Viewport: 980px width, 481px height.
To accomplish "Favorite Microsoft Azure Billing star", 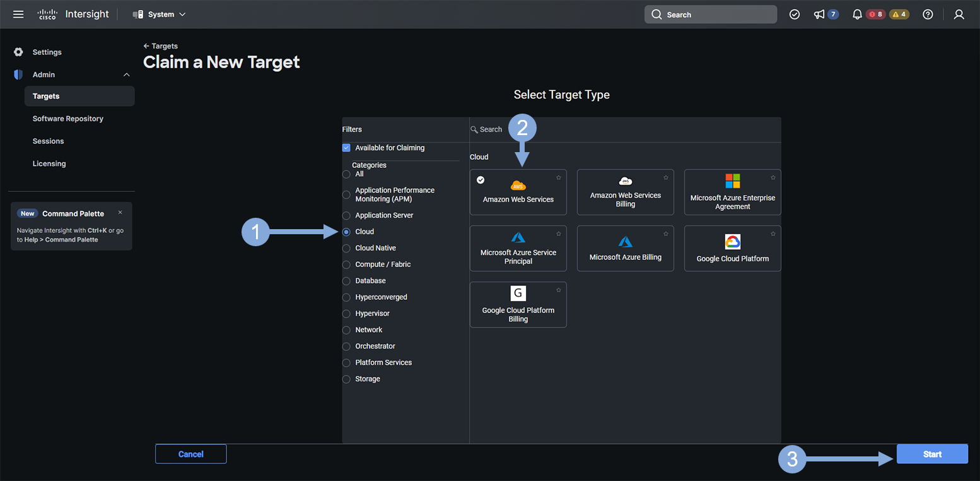I will point(666,234).
